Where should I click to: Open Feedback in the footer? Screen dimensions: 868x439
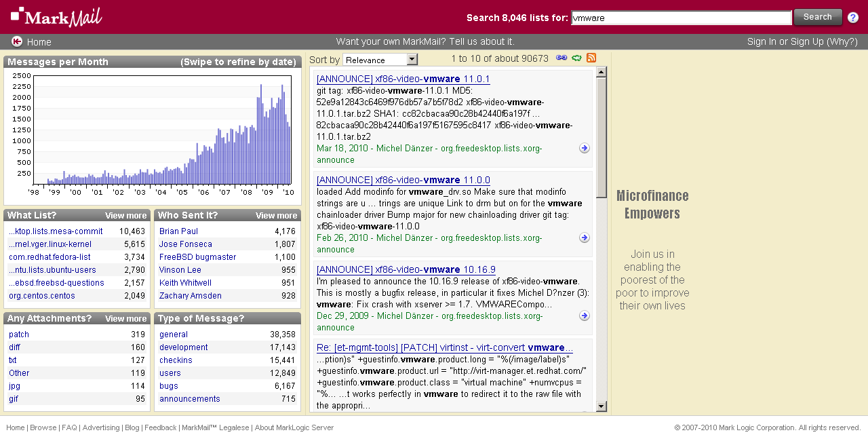(x=161, y=428)
